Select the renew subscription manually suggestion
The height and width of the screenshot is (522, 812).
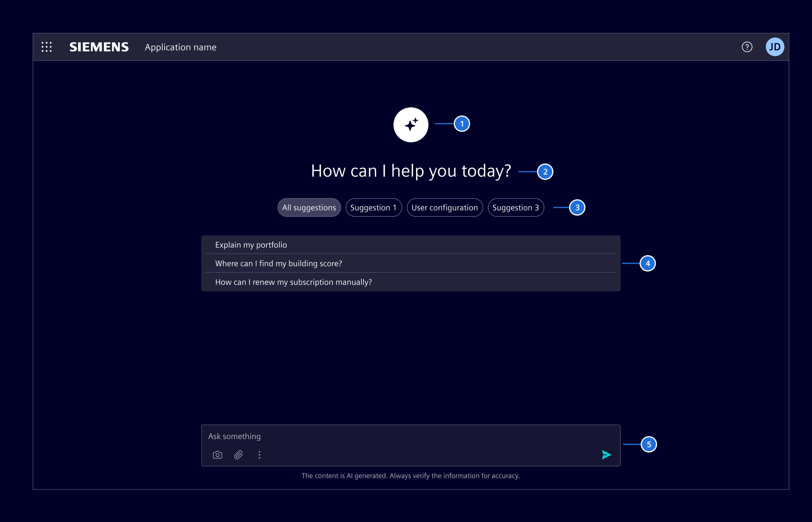[294, 282]
